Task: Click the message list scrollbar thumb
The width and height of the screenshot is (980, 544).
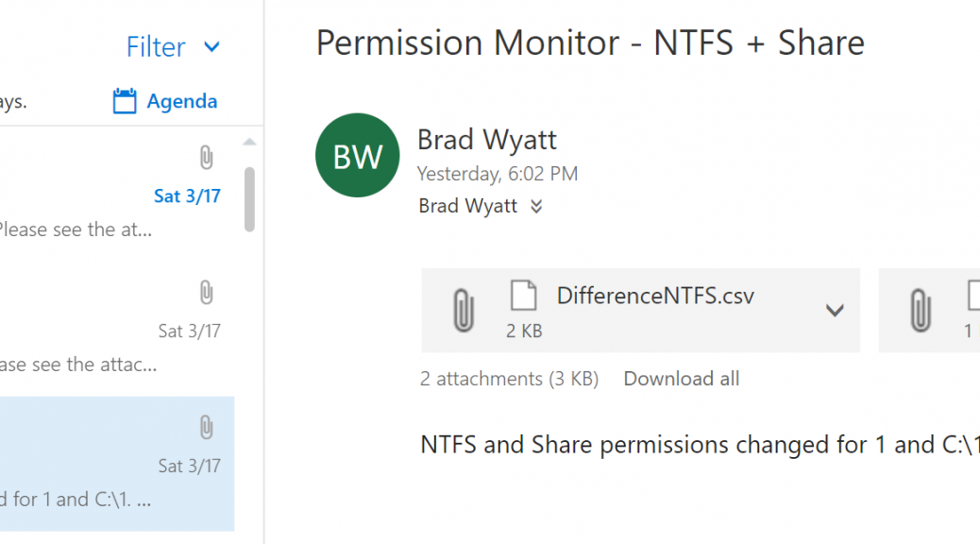Action: coord(249,199)
